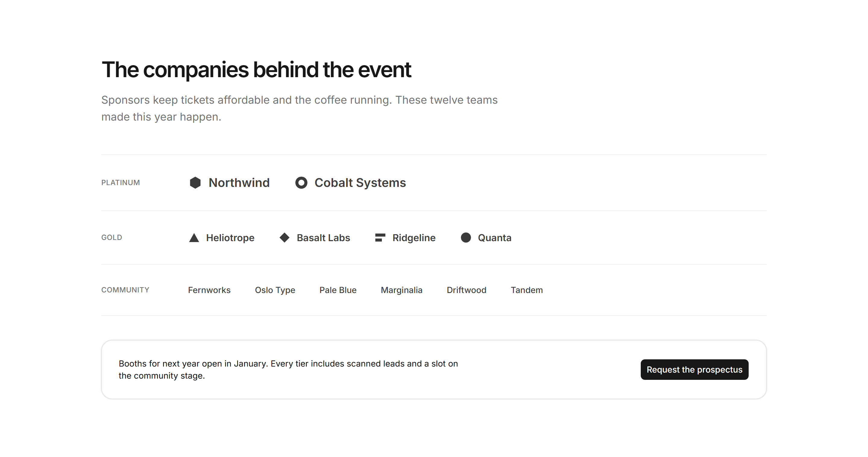This screenshot has width=868, height=457.
Task: Click the COMMUNITY tier label
Action: coord(125,290)
